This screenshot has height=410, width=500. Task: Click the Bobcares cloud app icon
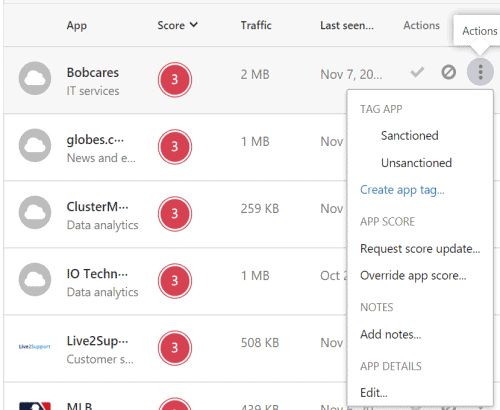(x=35, y=78)
